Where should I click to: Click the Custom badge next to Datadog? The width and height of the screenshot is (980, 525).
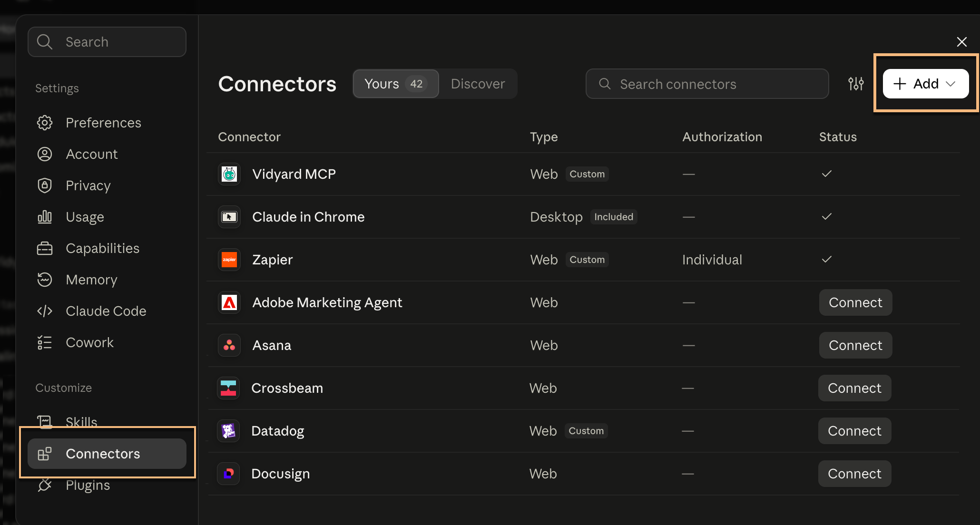(586, 431)
